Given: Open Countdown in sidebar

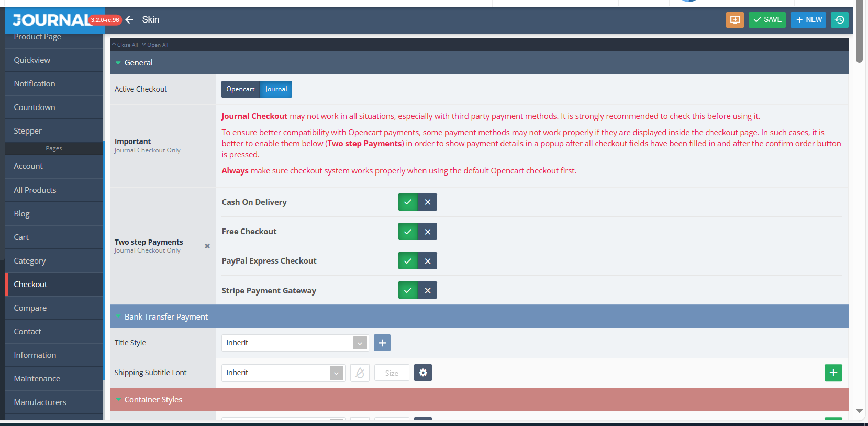Looking at the screenshot, I should tap(54, 107).
